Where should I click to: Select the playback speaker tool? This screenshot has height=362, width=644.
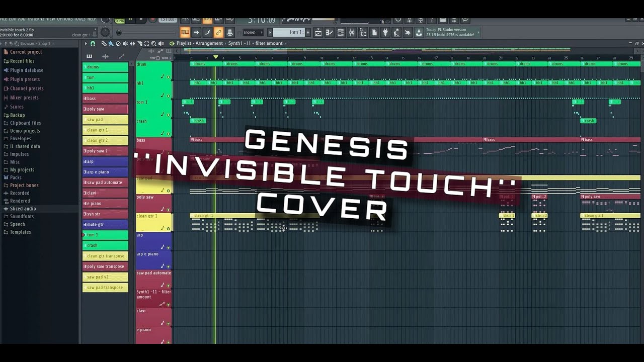pos(160,44)
